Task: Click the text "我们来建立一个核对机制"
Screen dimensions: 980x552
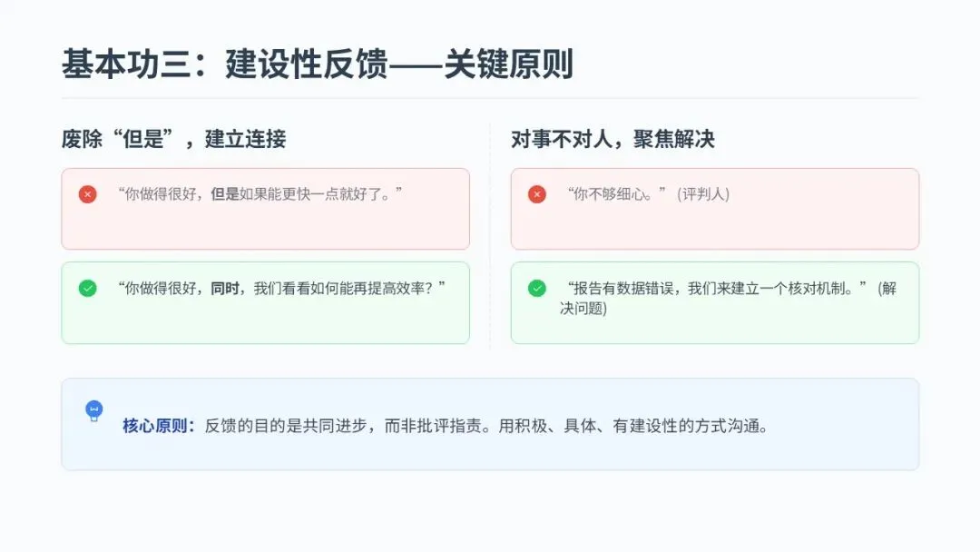Action: pos(769,288)
